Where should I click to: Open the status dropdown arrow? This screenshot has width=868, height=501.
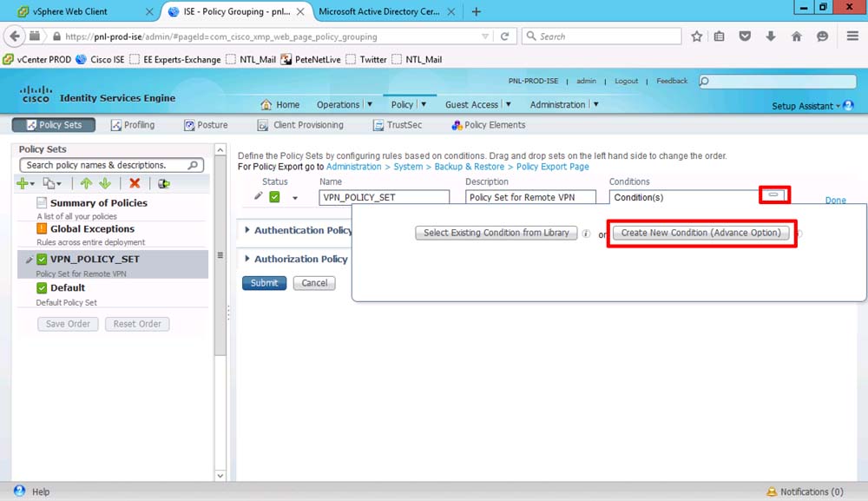pyautogui.click(x=295, y=198)
